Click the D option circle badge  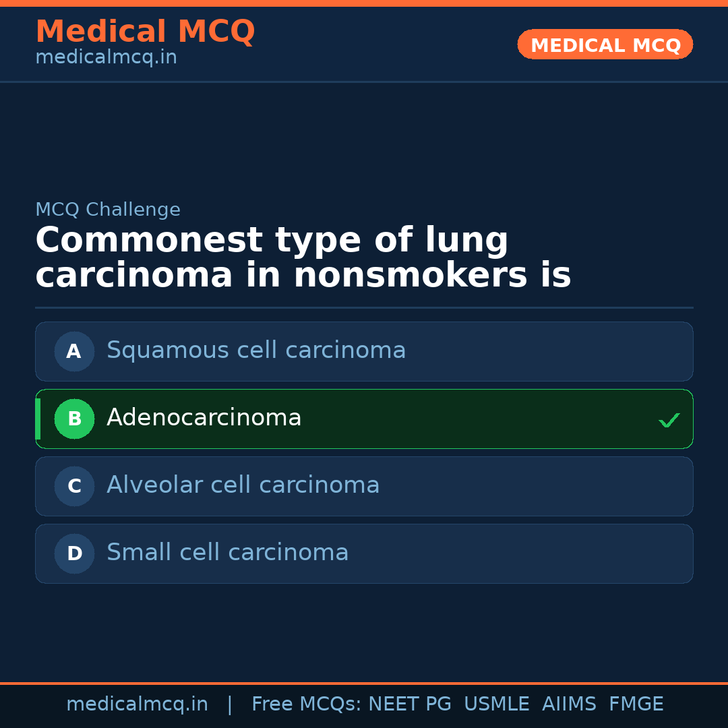(74, 553)
